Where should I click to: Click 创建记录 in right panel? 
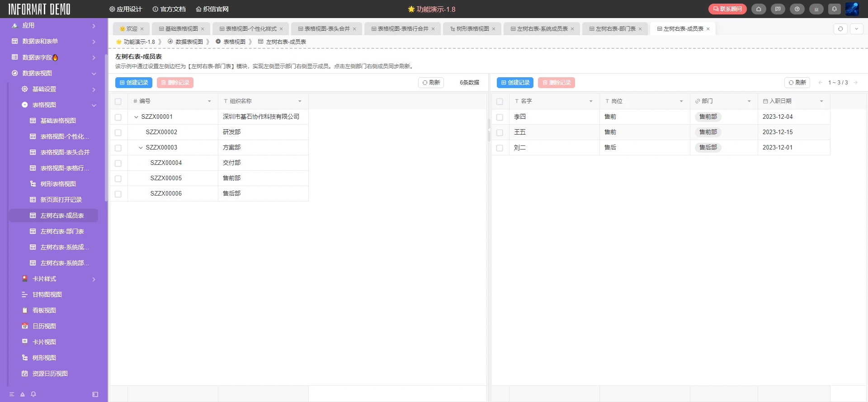pos(515,83)
